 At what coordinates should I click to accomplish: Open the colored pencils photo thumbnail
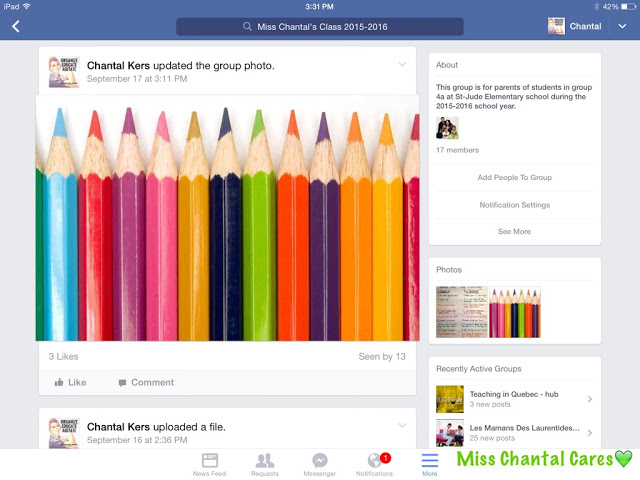(x=515, y=312)
